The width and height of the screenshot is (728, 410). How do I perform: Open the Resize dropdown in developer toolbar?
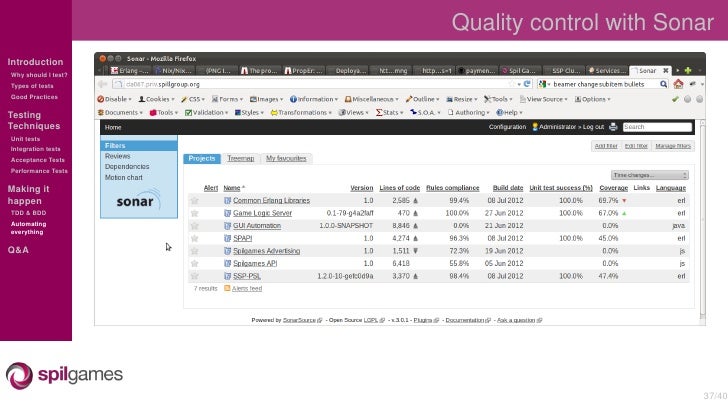(462, 99)
